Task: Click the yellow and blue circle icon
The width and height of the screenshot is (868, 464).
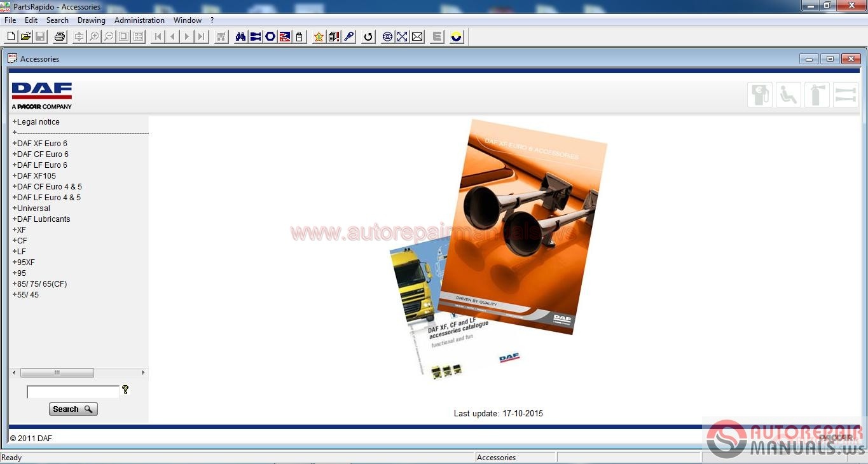Action: [456, 37]
